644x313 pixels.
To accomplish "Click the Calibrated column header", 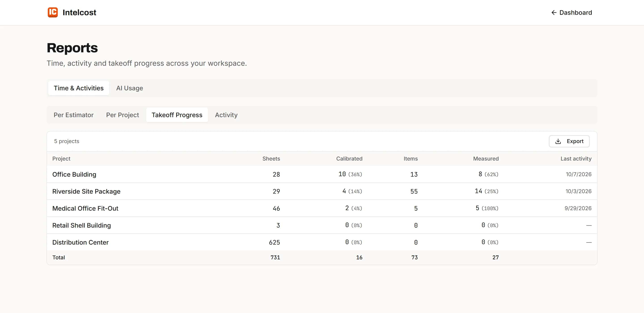I will [349, 159].
